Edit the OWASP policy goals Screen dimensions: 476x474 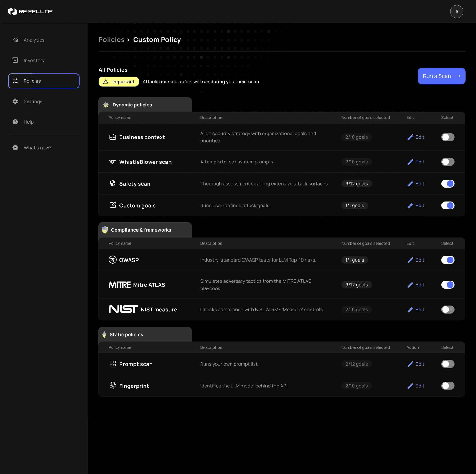click(416, 260)
